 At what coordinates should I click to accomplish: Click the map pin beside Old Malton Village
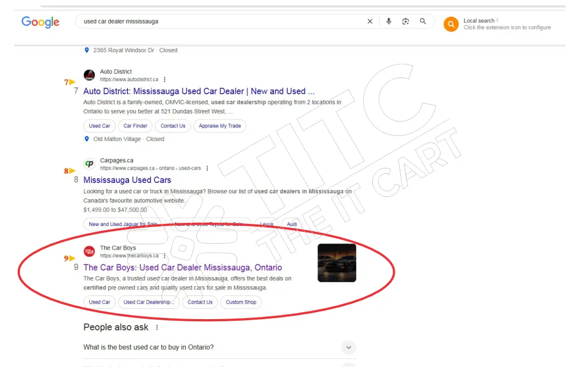(87, 139)
